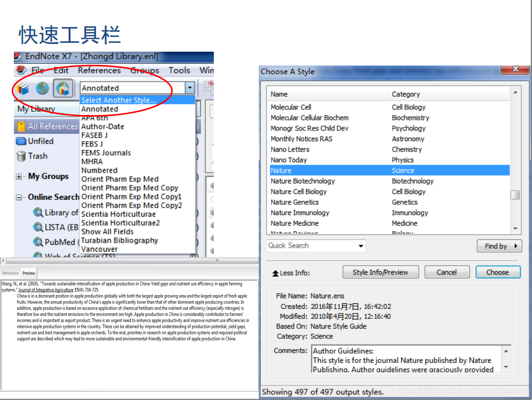Viewport: 532px width, 400px height.
Task: Click the EndNote icon beside File menu
Action: [x=21, y=70]
